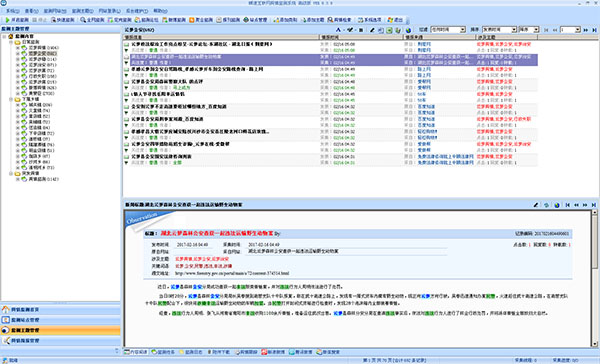Click the pencil edit icon in detail header
The height and width of the screenshot is (364, 600).
536,205
